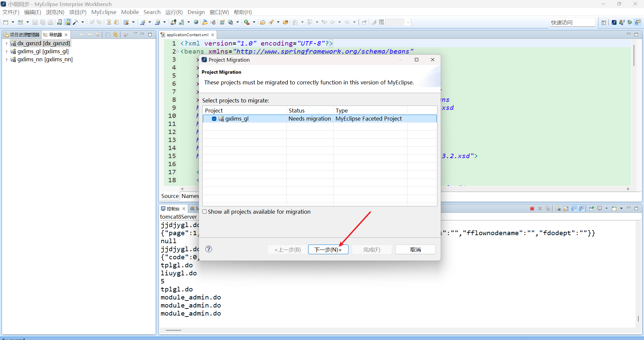The height and width of the screenshot is (340, 644).
Task: Click the Clear Console document icon
Action: point(558,208)
